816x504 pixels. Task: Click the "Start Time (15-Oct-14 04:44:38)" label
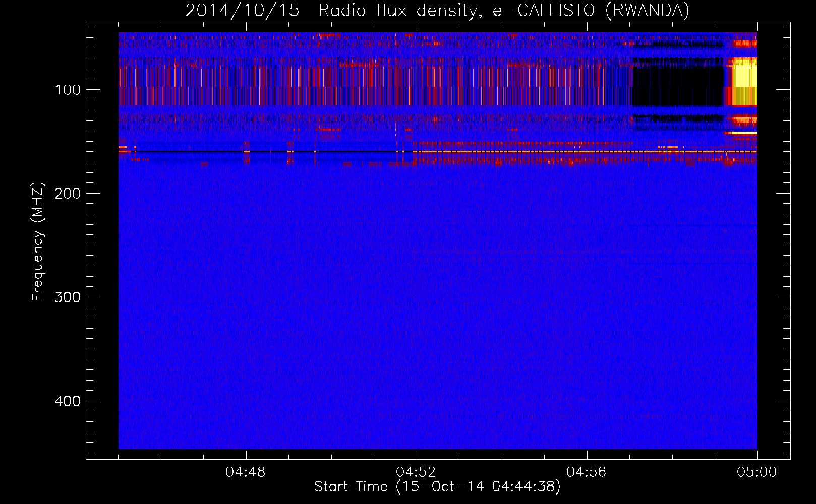(x=437, y=486)
